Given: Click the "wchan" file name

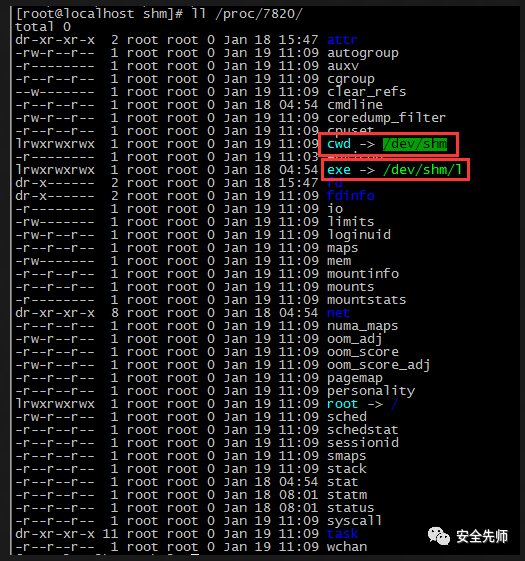Looking at the screenshot, I should tap(347, 547).
